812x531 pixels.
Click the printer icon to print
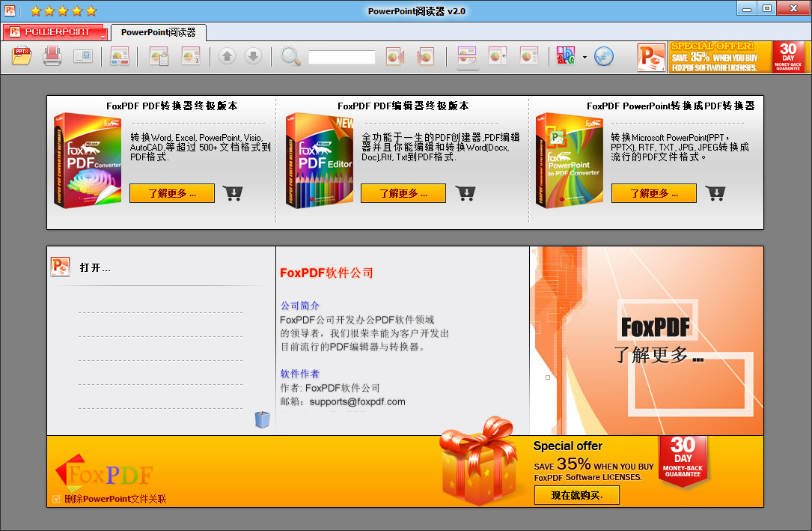click(x=52, y=56)
